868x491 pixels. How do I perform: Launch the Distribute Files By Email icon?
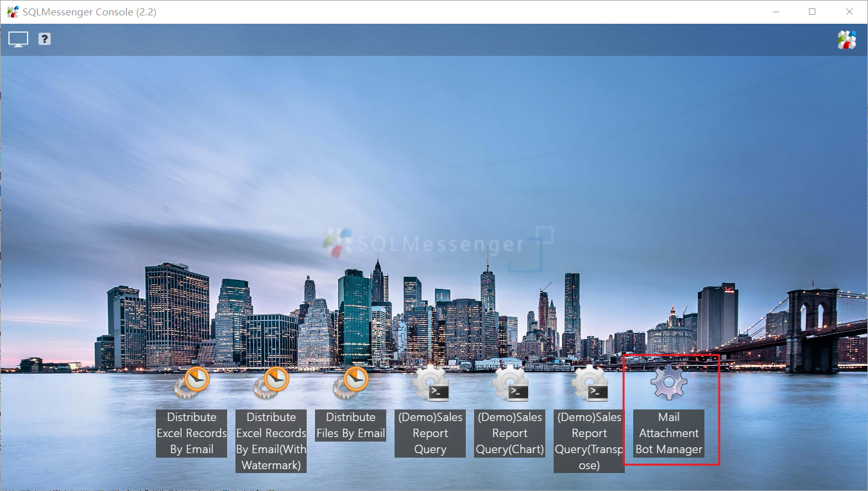coord(351,384)
